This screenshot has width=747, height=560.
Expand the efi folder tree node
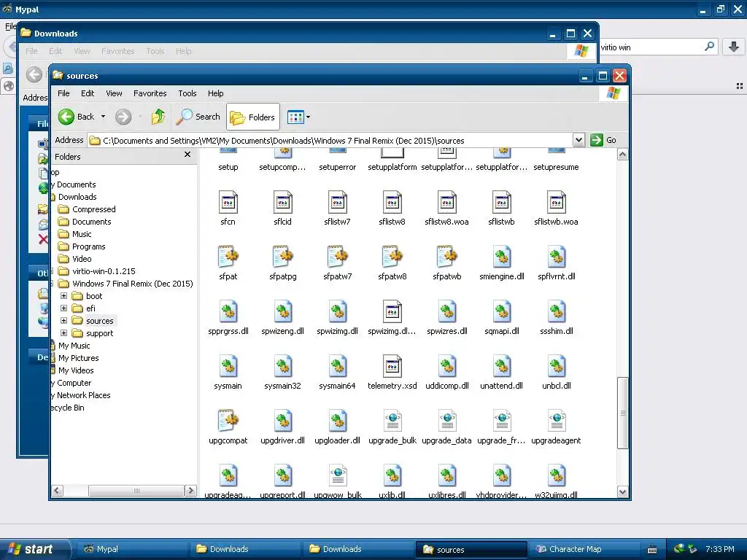[x=63, y=308]
